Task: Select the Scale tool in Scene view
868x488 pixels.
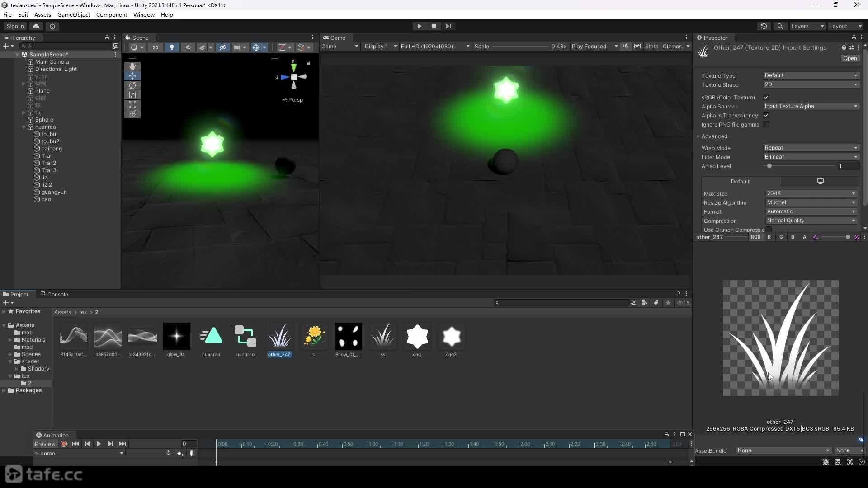Action: tap(132, 95)
